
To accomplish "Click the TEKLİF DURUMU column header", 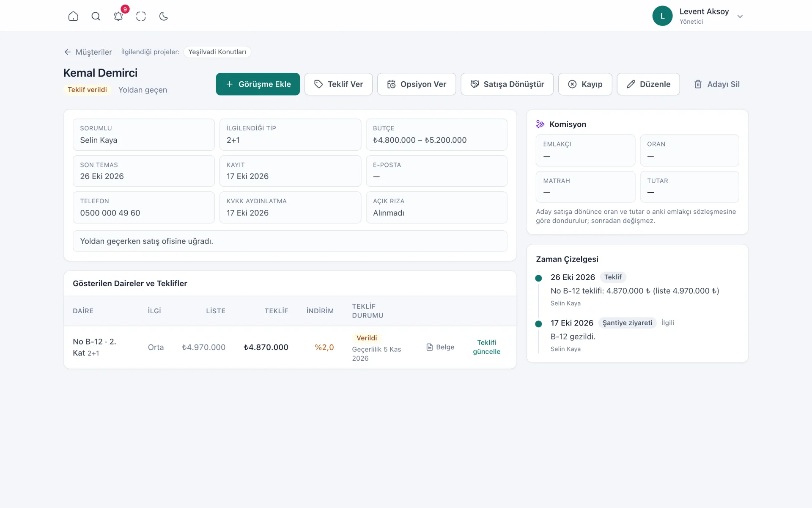I will click(x=368, y=311).
